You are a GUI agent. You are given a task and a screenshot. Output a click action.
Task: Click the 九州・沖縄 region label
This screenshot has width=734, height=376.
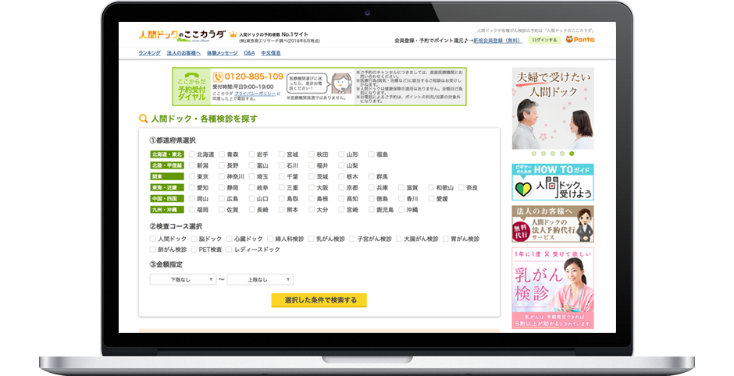(x=167, y=210)
